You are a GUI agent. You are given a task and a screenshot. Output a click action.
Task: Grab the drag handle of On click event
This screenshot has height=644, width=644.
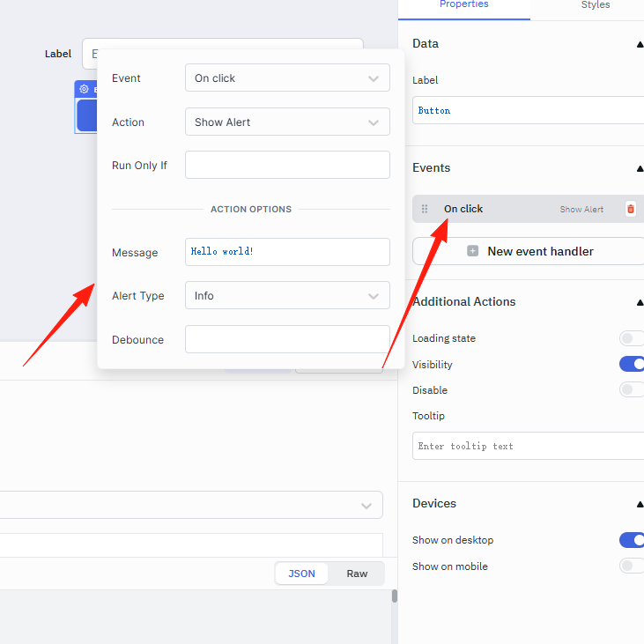click(x=425, y=209)
